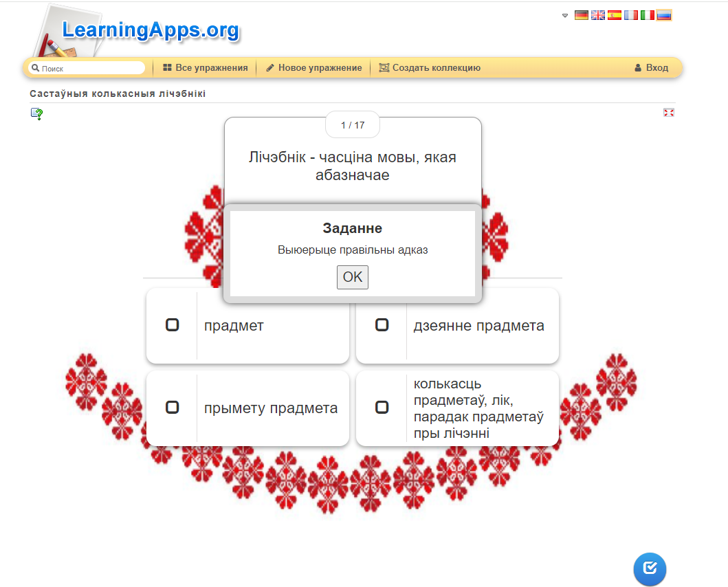
Task: Check the box for "прадмет"
Action: (173, 325)
